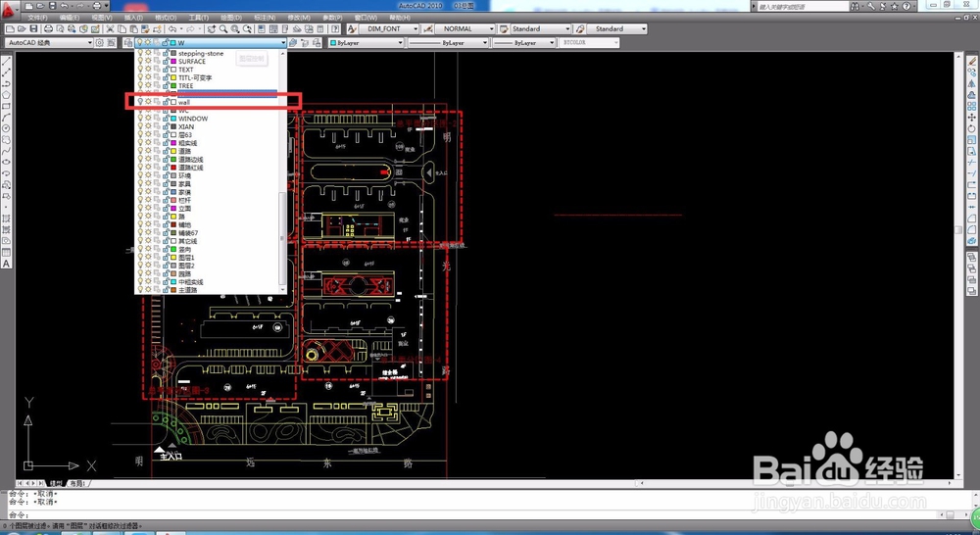The width and height of the screenshot is (980, 535).
Task: Open the 格式(O) menu
Action: tap(166, 18)
